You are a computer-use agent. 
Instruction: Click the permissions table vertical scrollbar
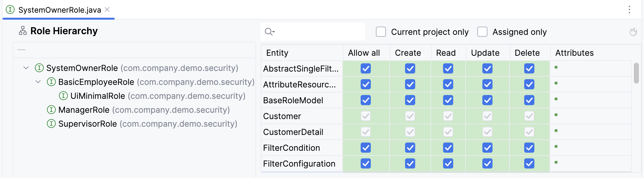[x=636, y=73]
